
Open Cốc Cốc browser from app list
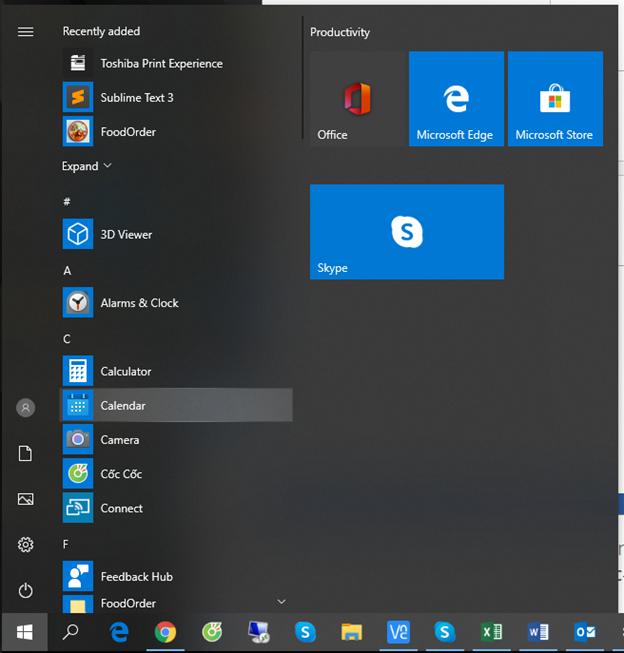[177, 474]
